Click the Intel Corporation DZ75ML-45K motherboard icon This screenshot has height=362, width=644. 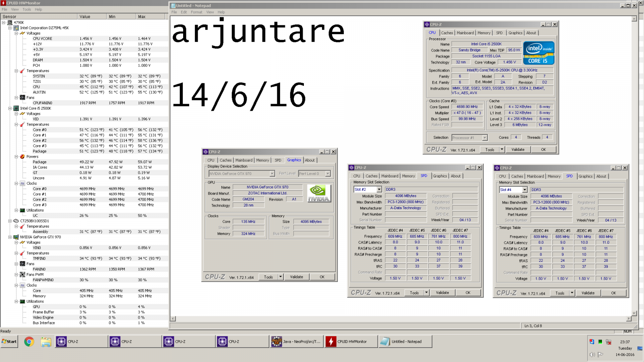[17, 28]
